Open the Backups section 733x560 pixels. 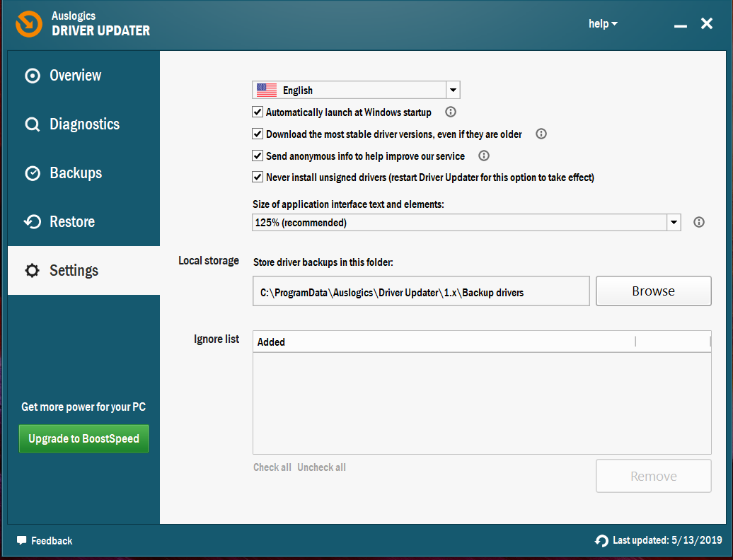(x=75, y=173)
